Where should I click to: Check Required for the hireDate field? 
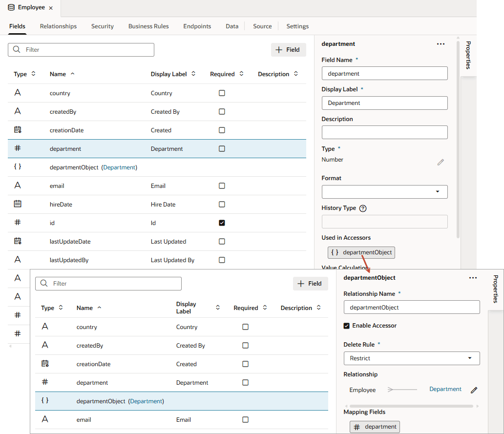pyautogui.click(x=222, y=205)
